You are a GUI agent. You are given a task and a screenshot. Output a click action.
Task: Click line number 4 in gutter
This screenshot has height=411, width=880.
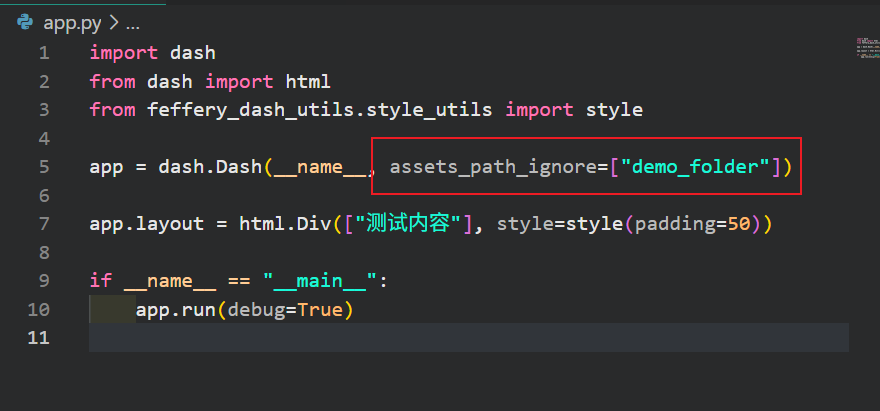tap(44, 139)
